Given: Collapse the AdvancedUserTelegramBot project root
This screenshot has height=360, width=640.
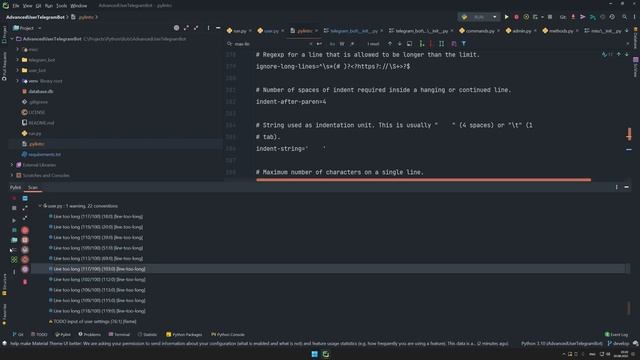Looking at the screenshot, I should [x=12, y=39].
